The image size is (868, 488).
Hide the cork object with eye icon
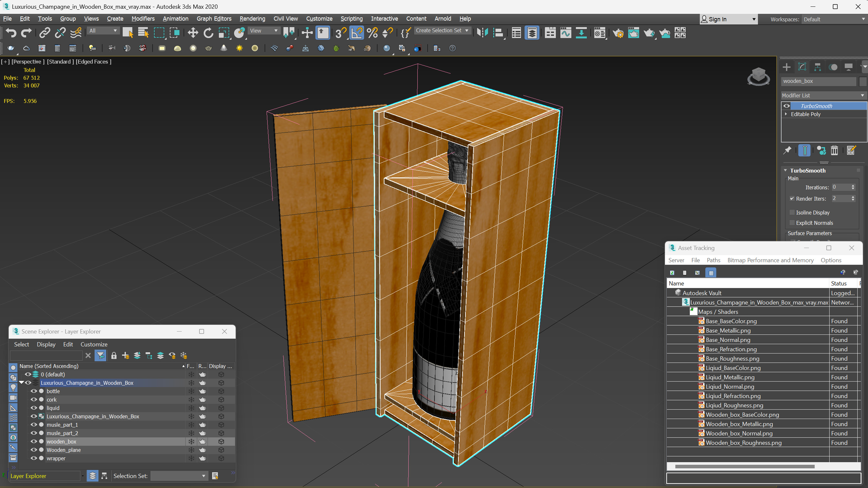tap(34, 399)
